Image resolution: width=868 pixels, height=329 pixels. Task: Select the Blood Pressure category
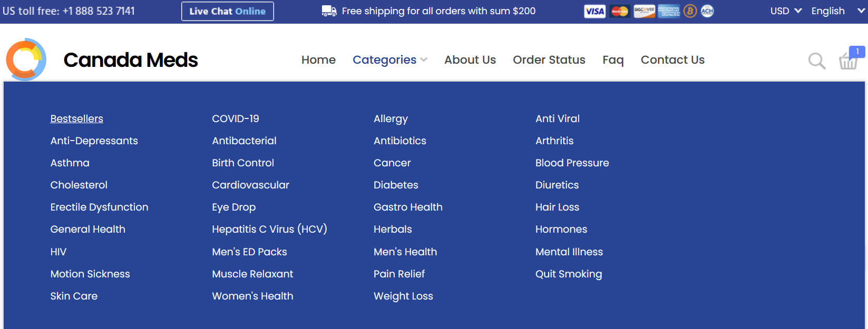572,163
